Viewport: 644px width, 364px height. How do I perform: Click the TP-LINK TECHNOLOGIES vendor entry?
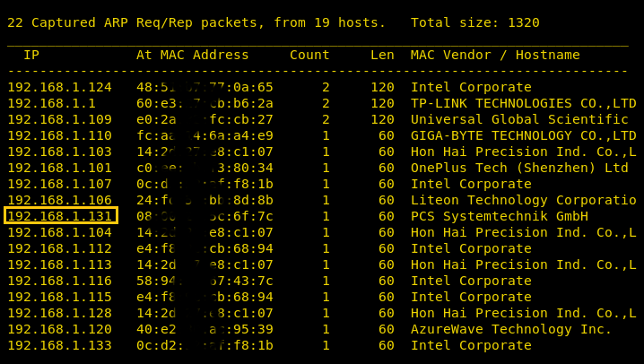523,103
